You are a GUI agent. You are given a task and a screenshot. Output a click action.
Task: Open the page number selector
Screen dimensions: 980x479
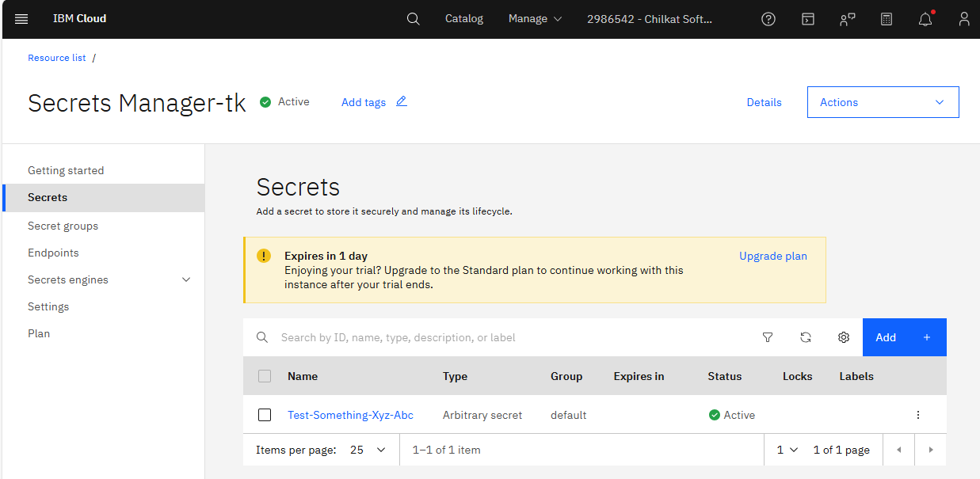(x=787, y=450)
